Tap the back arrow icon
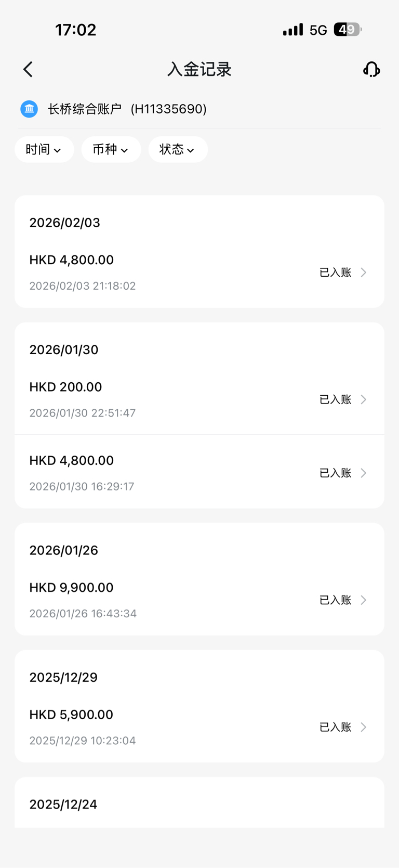 (x=28, y=69)
